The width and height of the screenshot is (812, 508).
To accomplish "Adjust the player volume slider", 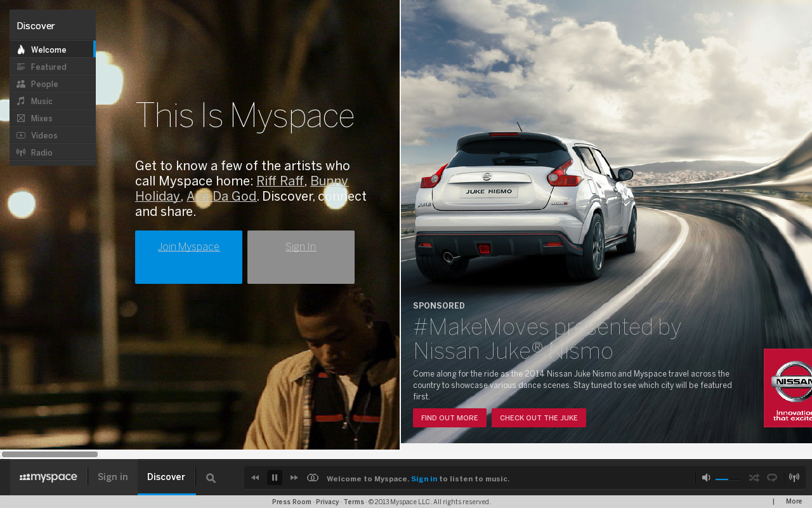I will 728,479.
